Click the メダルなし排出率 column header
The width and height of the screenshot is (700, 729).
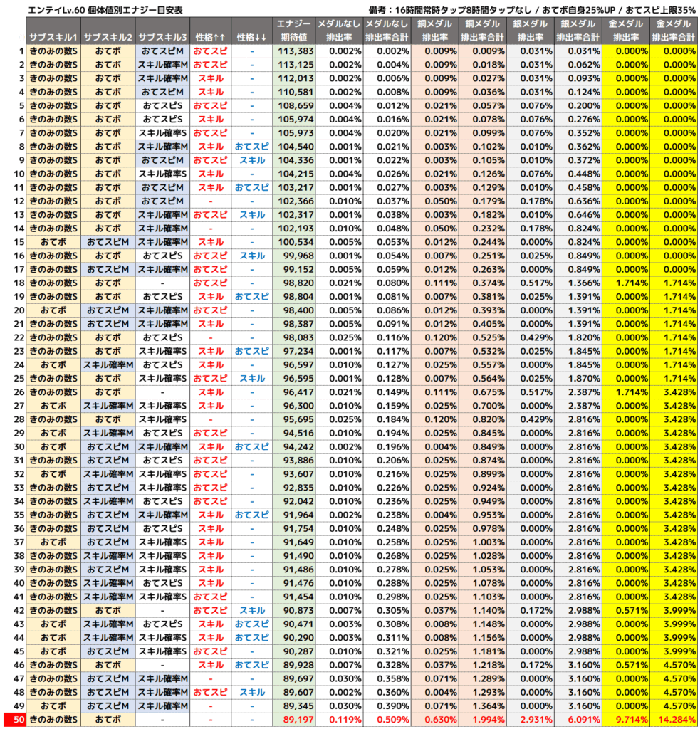338,31
